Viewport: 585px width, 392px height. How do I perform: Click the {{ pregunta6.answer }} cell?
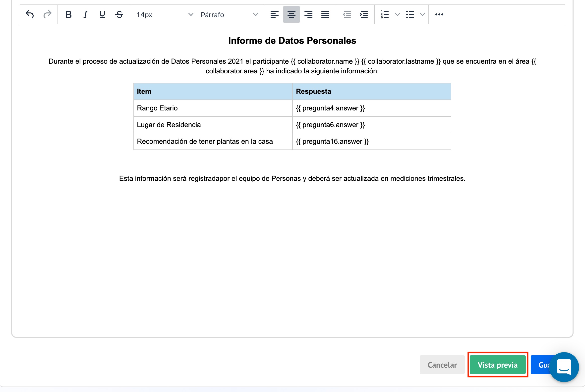coord(372,125)
